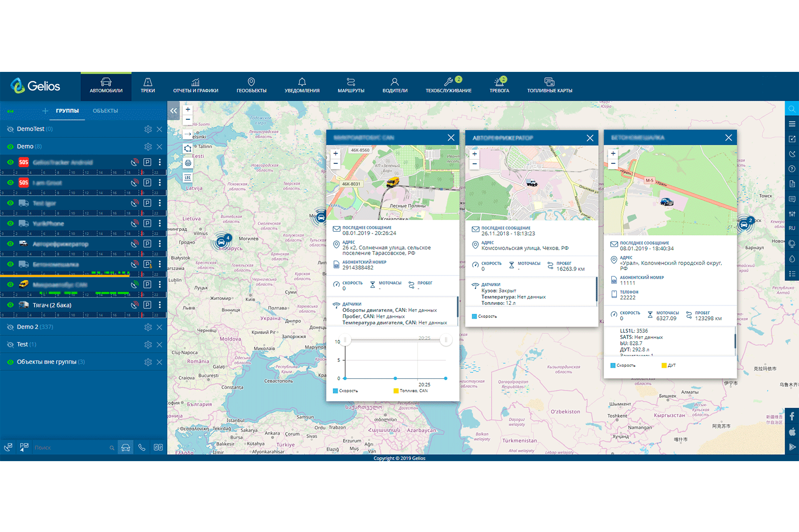Collapse the left panel with double chevron
799x532 pixels.
(173, 111)
